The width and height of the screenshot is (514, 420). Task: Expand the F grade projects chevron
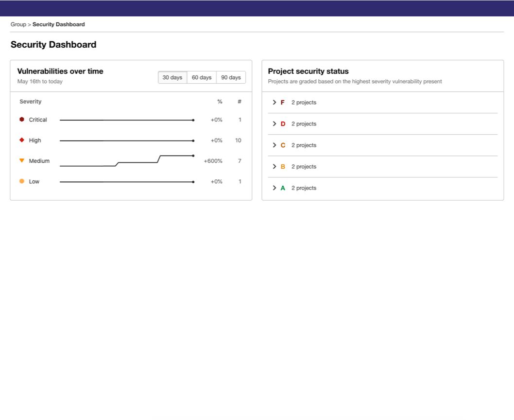(274, 103)
